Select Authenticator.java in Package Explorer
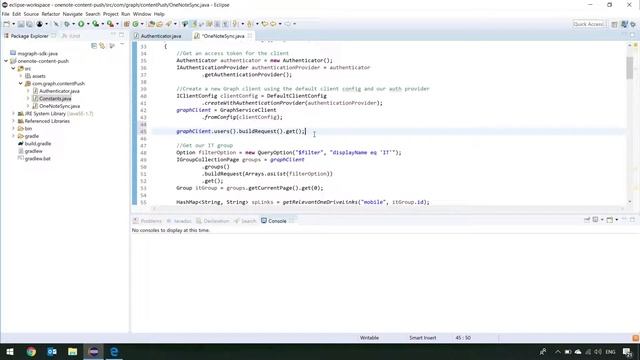The height and width of the screenshot is (360, 640). pos(59,91)
